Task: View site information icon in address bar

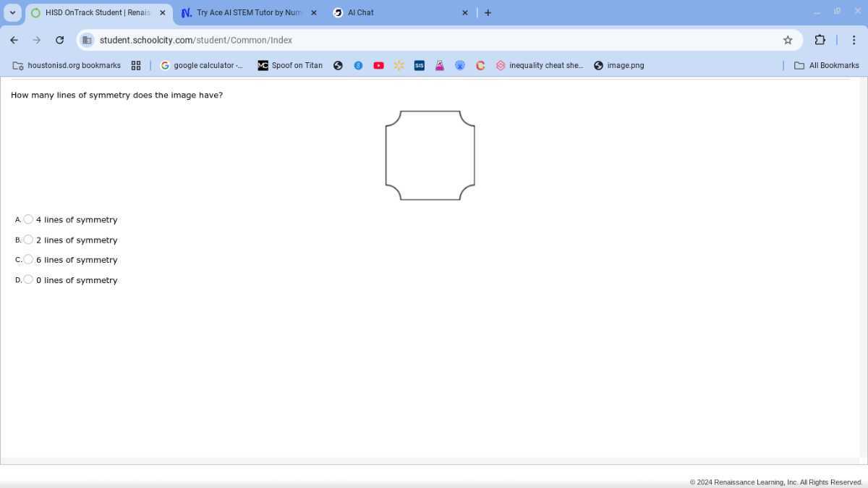Action: pyautogui.click(x=87, y=40)
